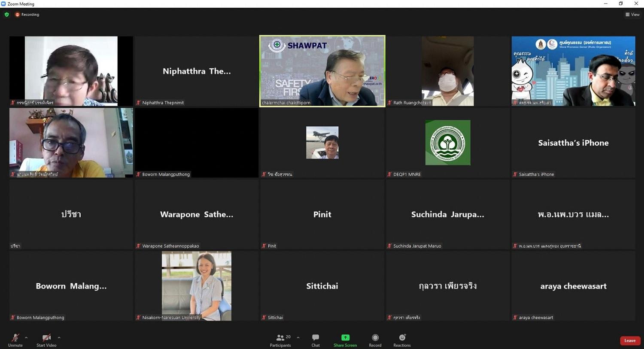
Task: Click muted mic icon beside DEQP1 MNRE
Action: coord(389,174)
